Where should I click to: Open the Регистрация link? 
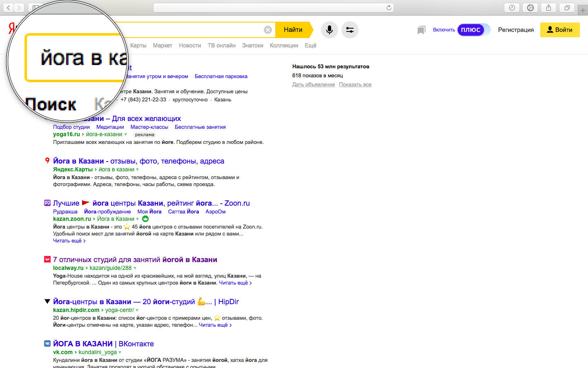(x=516, y=30)
